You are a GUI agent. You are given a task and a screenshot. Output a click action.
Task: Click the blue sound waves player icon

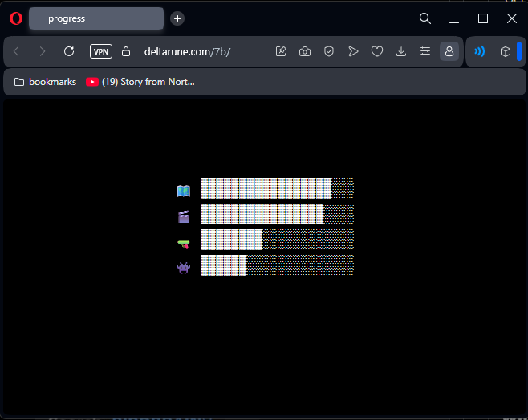pos(480,51)
